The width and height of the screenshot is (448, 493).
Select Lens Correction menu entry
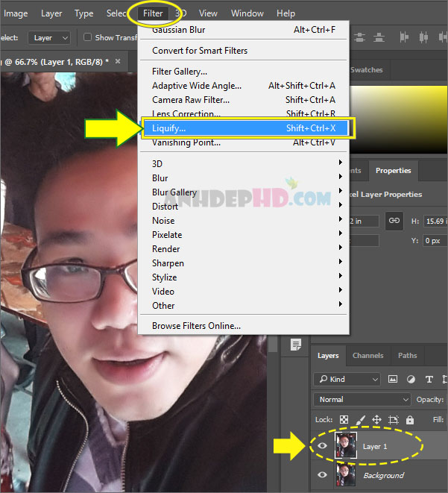click(244, 113)
